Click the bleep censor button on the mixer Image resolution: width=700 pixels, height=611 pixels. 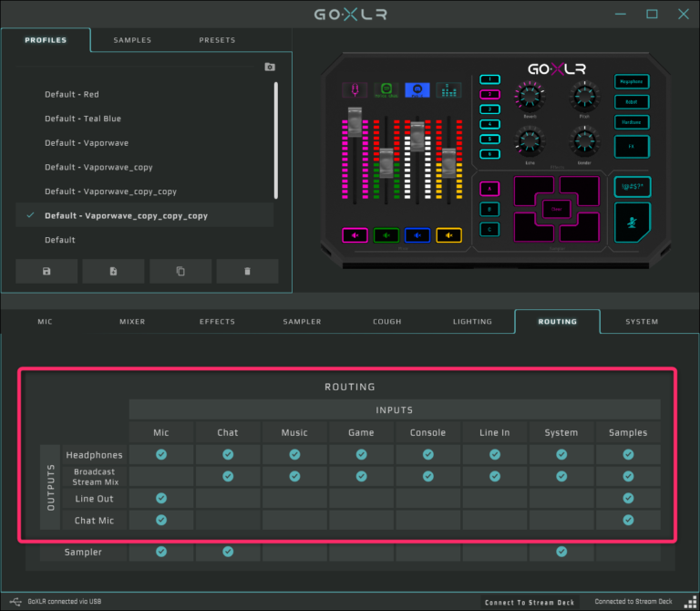coord(632,187)
